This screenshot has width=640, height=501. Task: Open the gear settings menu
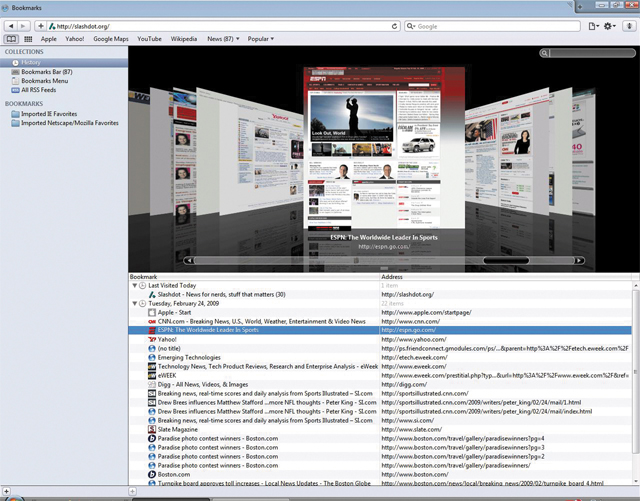click(x=609, y=26)
